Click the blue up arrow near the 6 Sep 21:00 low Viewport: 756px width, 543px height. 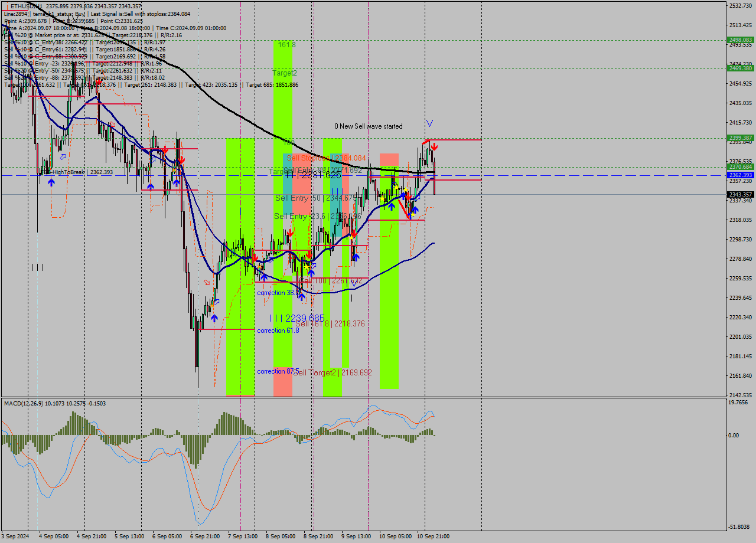214,318
